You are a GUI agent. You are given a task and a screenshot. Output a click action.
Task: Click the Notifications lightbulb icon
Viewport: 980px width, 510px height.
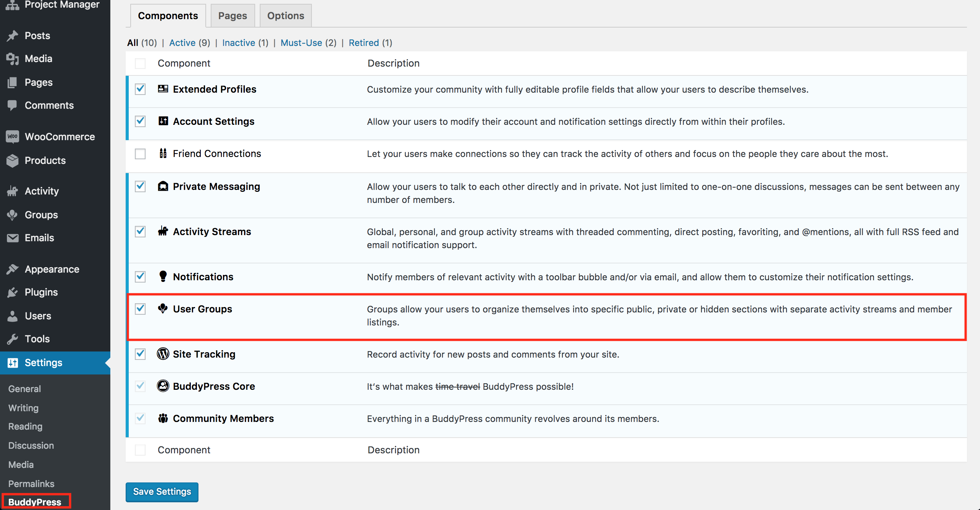(x=163, y=276)
